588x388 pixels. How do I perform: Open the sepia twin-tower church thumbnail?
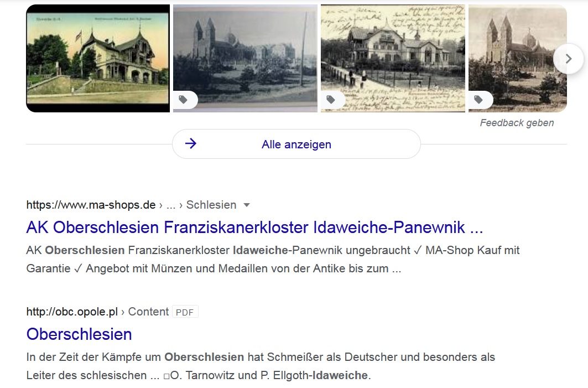(518, 59)
